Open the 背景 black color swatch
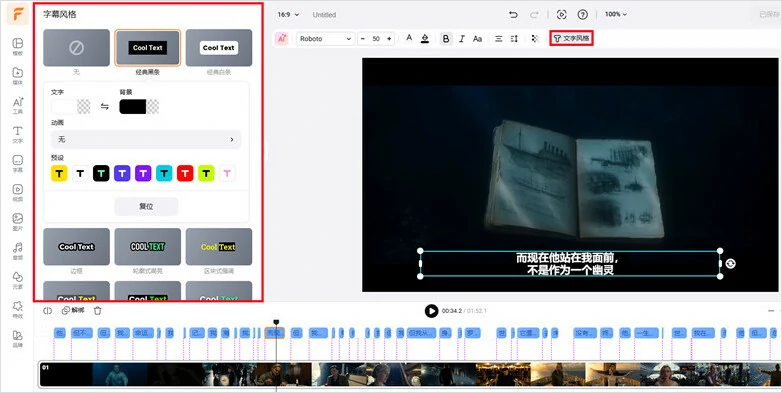The width and height of the screenshot is (782, 393). click(x=139, y=106)
